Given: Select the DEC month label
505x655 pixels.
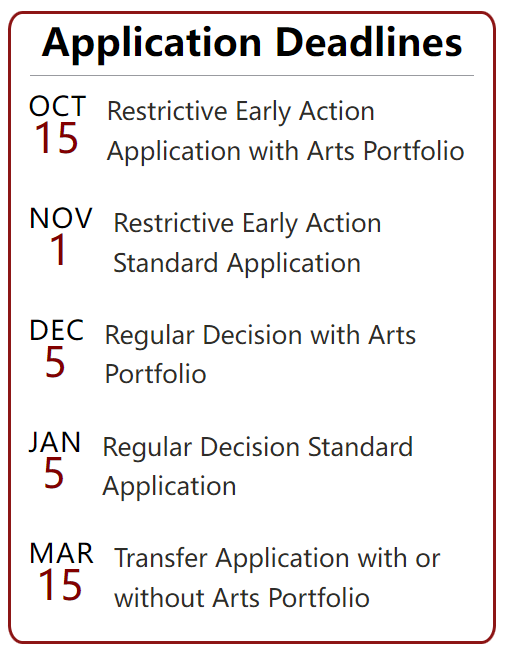Looking at the screenshot, I should tap(57, 330).
